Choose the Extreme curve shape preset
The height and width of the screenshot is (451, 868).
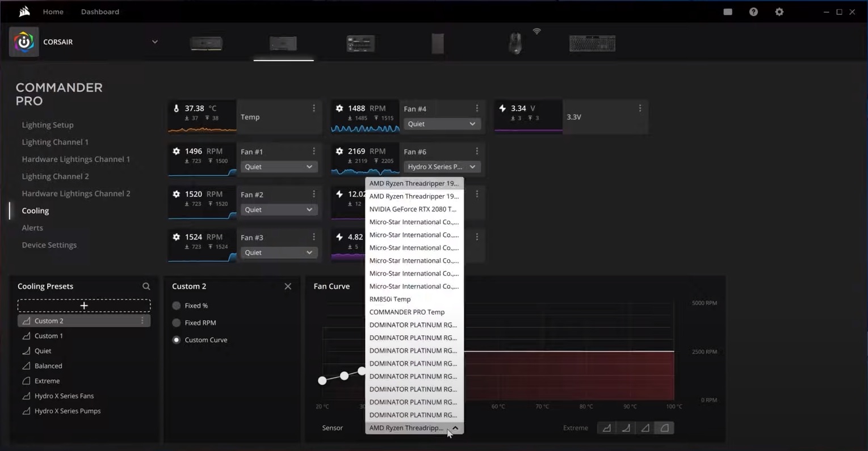point(664,428)
